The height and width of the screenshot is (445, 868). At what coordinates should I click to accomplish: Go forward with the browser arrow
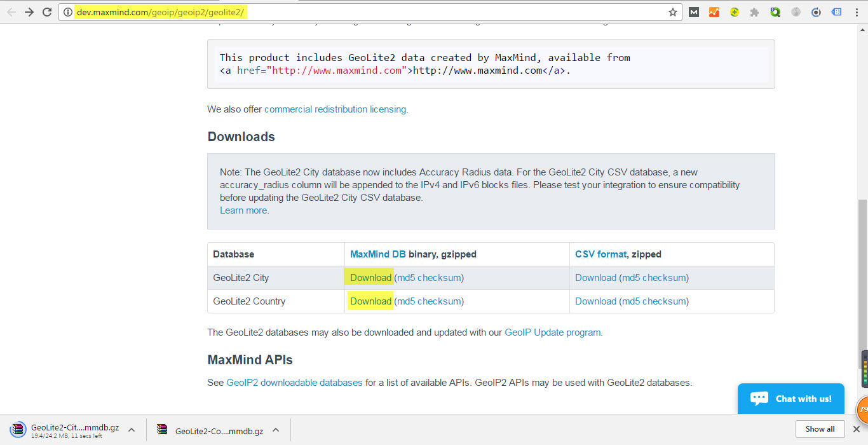click(29, 12)
